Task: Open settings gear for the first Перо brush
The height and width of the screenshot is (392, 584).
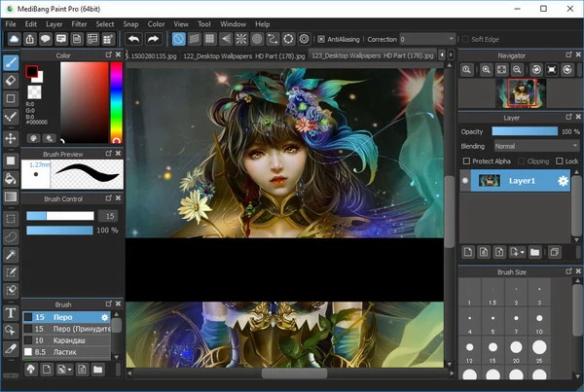Action: point(105,317)
